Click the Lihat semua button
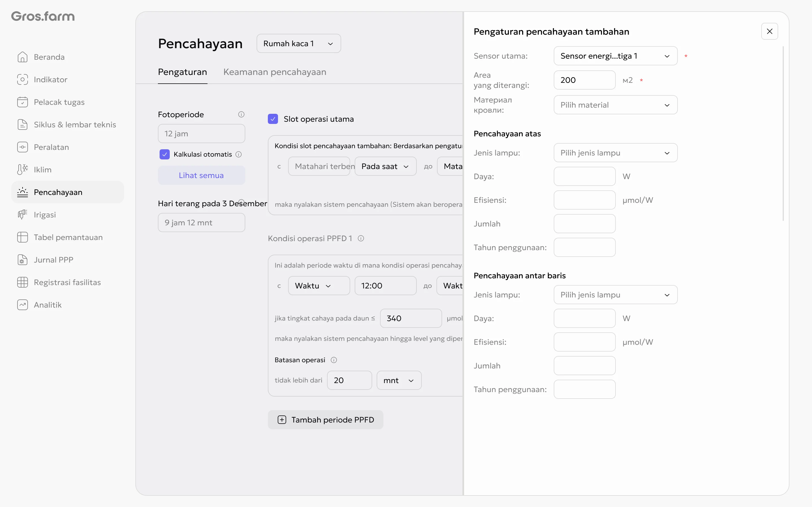Viewport: 812px width, 507px height. click(201, 175)
